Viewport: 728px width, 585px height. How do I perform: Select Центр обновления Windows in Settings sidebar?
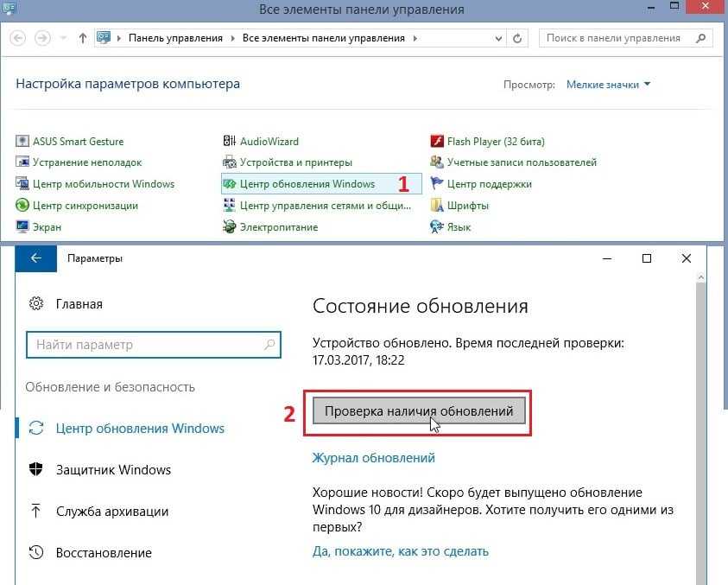click(x=140, y=428)
